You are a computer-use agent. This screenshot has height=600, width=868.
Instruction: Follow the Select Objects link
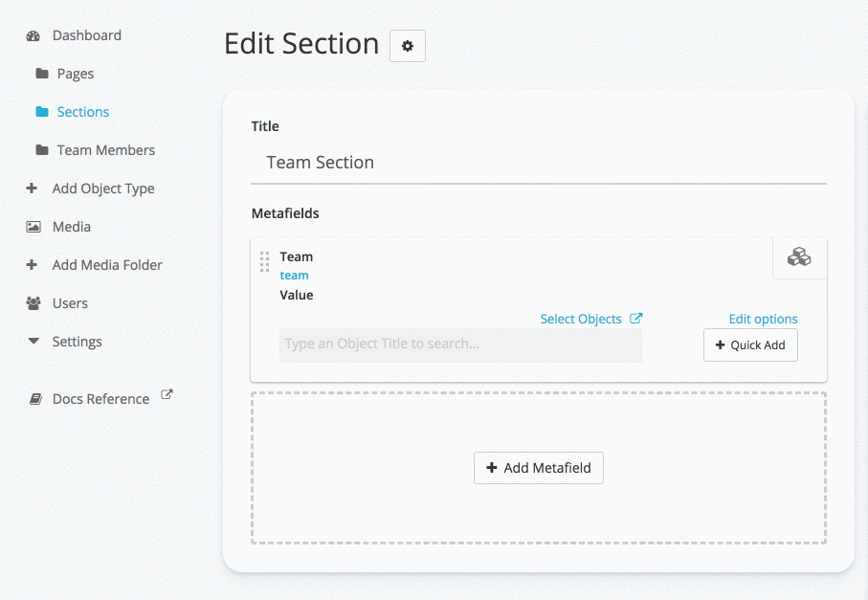580,319
